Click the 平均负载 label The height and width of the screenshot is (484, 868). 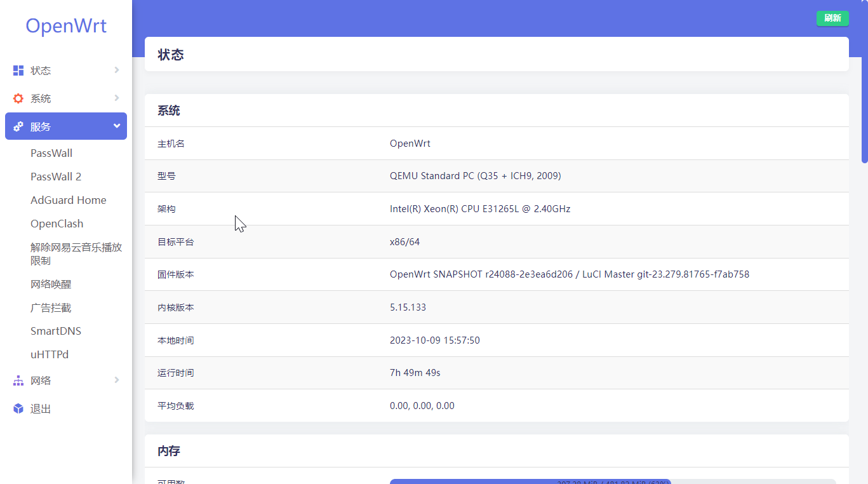coord(176,406)
